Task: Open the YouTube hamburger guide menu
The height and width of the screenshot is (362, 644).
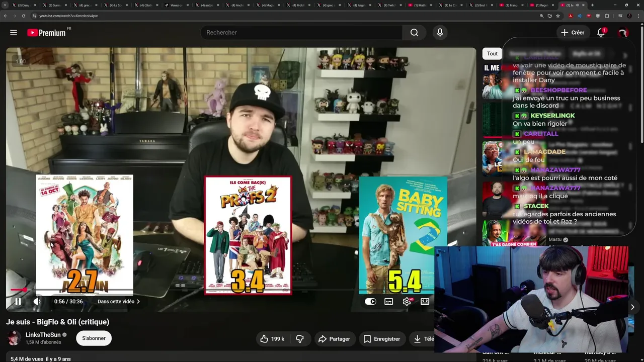Action: 14,33
